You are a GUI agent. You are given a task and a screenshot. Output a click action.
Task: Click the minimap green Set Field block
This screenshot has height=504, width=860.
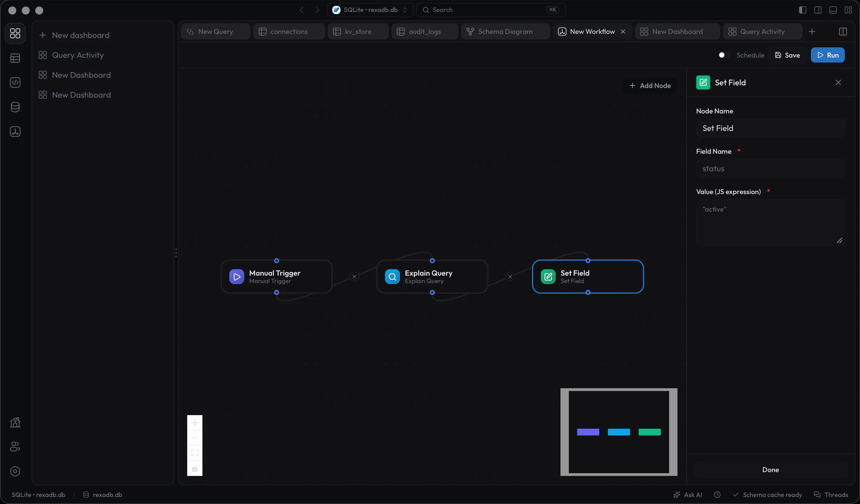[649, 432]
